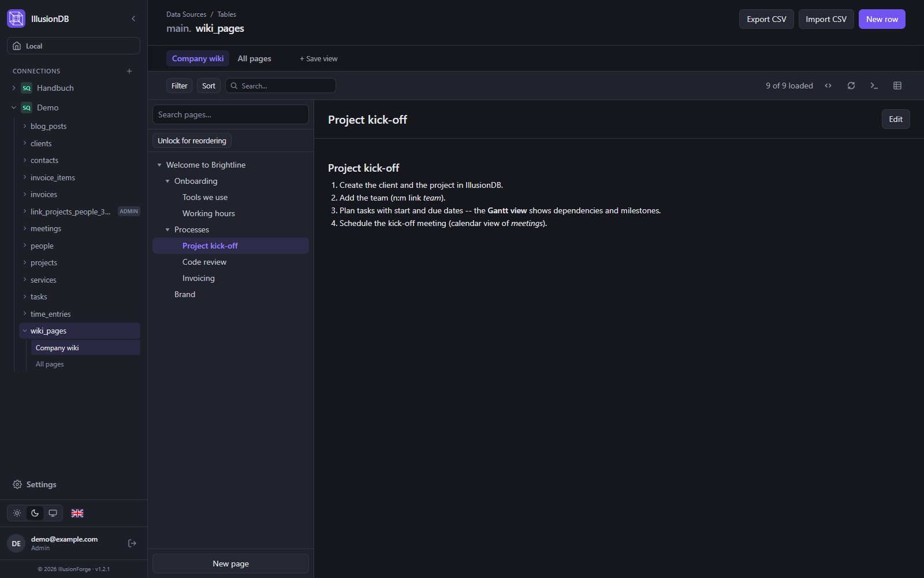Collapse the Demo connection
The width and height of the screenshot is (924, 578).
(14, 108)
